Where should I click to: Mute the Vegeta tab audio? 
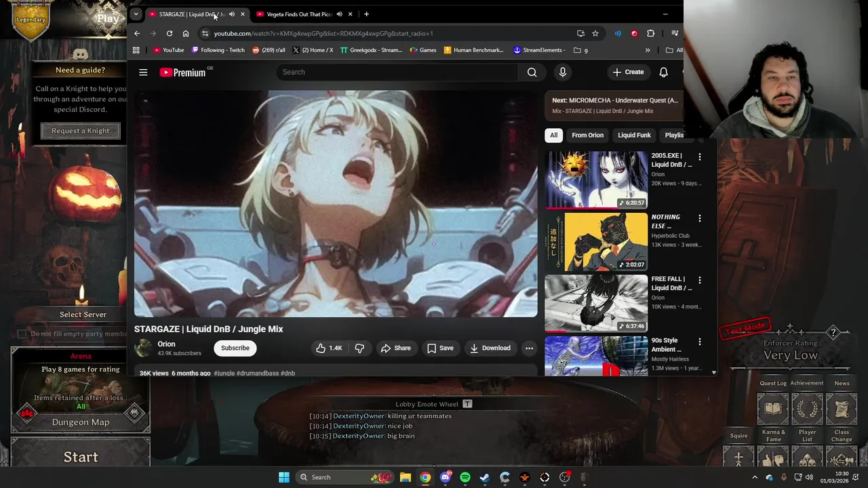[339, 14]
